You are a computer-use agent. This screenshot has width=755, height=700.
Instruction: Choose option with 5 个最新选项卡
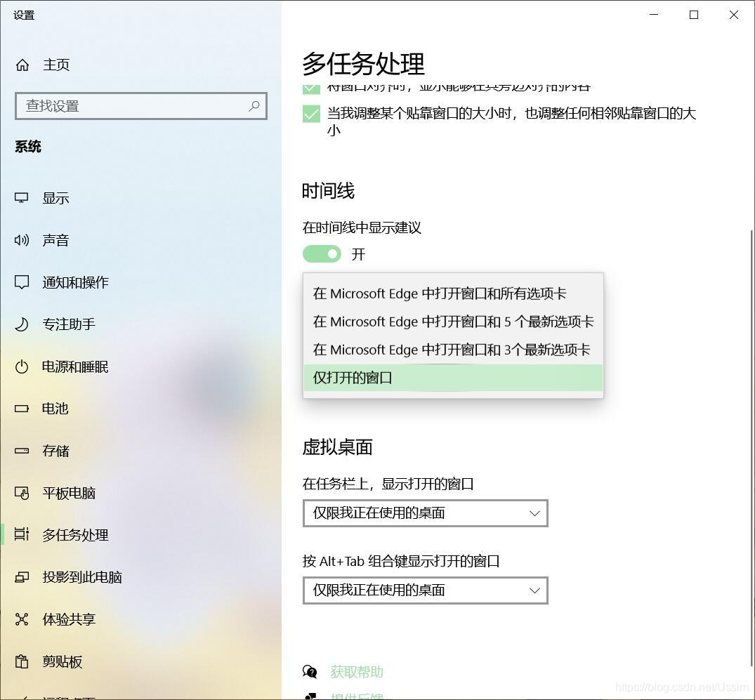[453, 322]
